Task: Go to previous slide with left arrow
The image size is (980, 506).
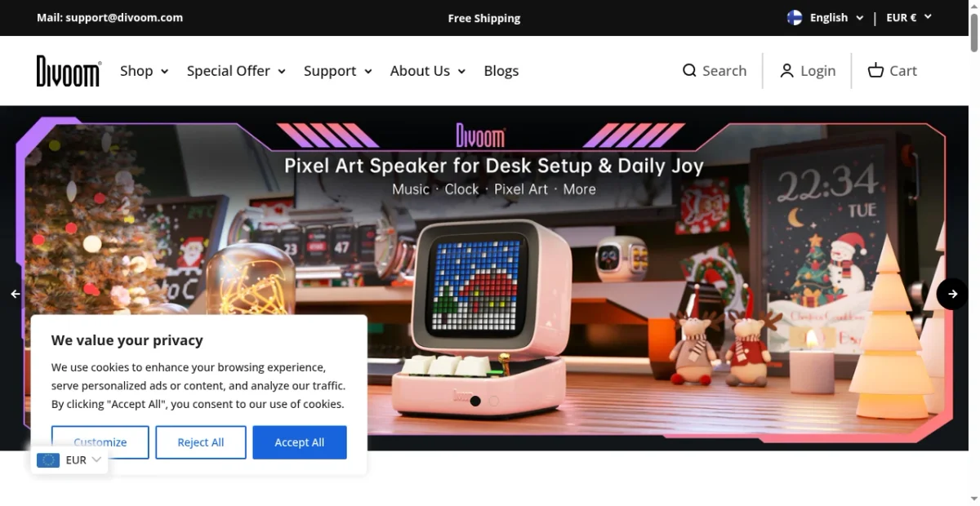Action: [x=15, y=294]
